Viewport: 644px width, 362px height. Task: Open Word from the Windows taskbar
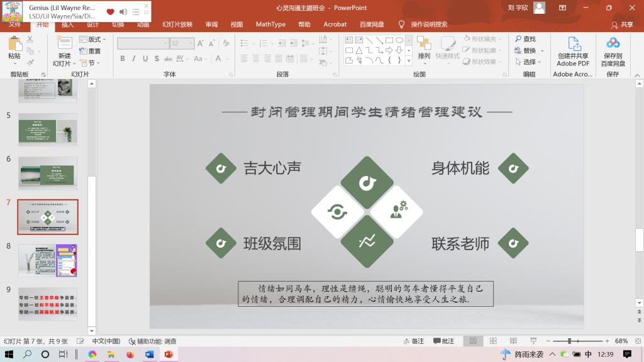click(x=149, y=354)
